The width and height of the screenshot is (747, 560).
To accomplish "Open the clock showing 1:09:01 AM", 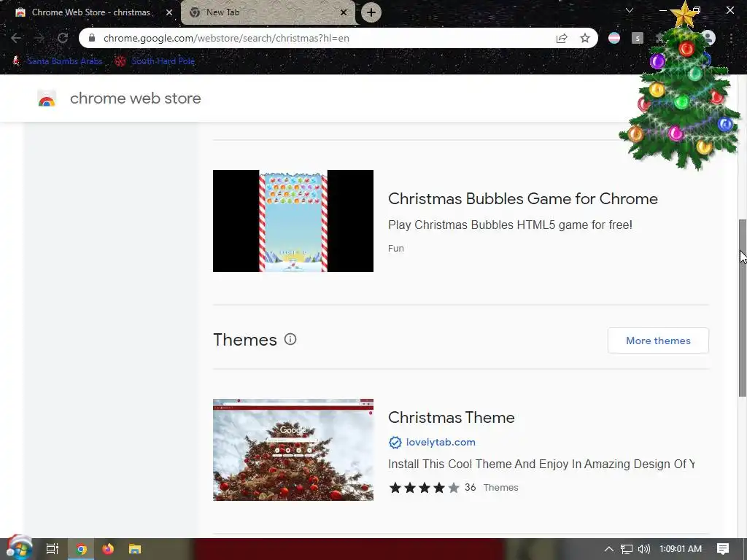I will [681, 549].
